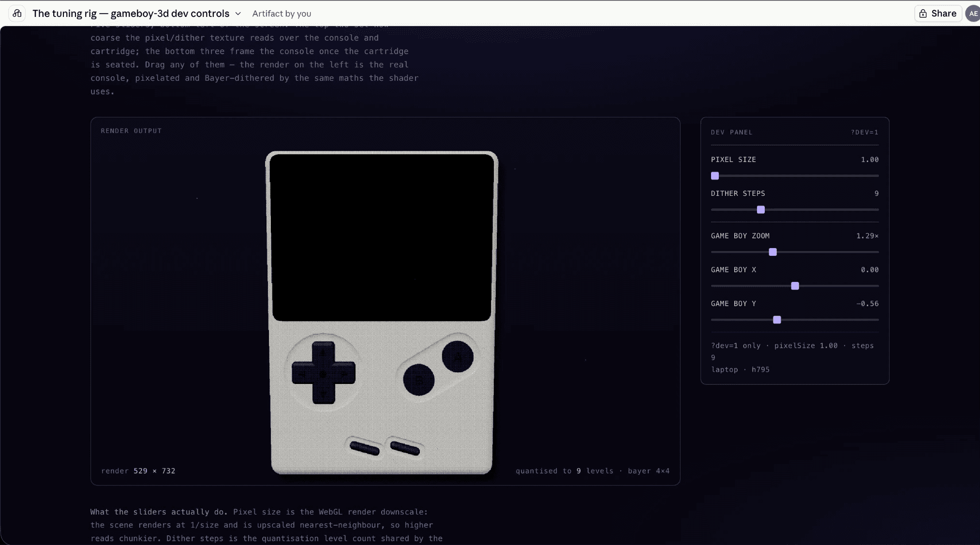Click the D-pad on the rendered console

click(x=324, y=373)
